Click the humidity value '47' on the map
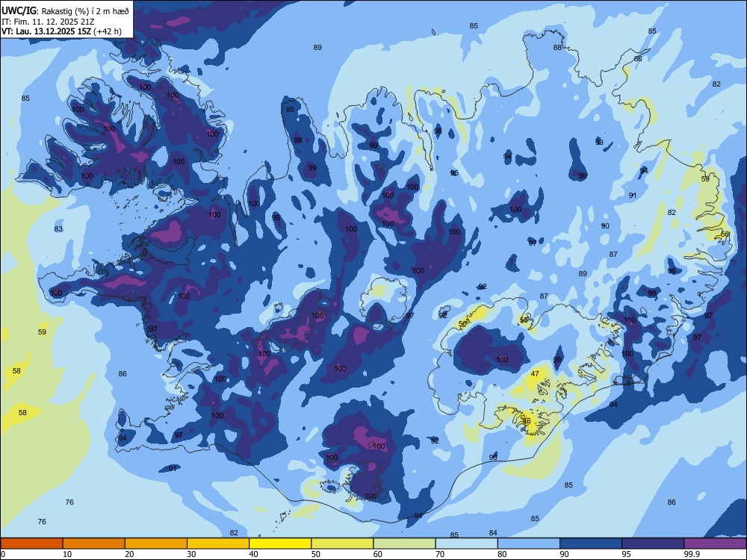The image size is (747, 560). point(535,374)
